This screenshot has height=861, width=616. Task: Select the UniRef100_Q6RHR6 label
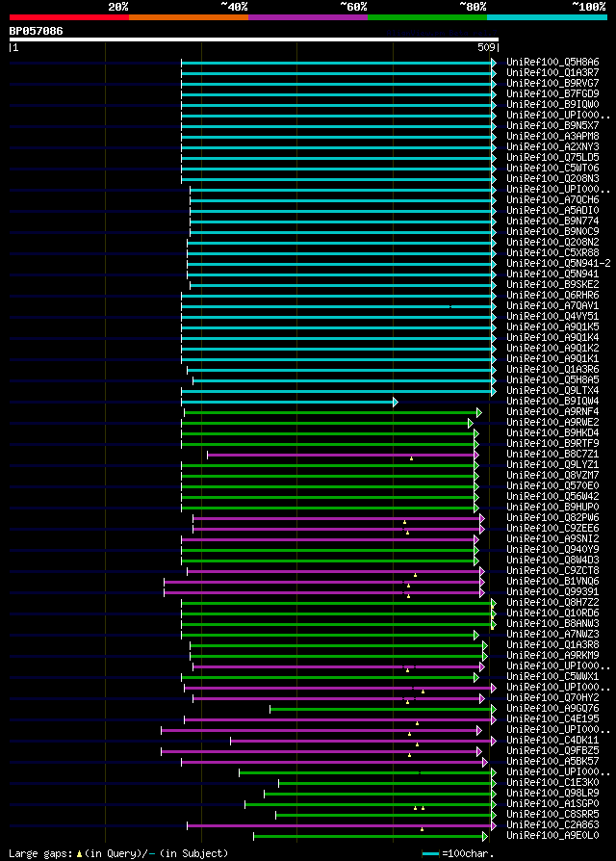(x=552, y=296)
